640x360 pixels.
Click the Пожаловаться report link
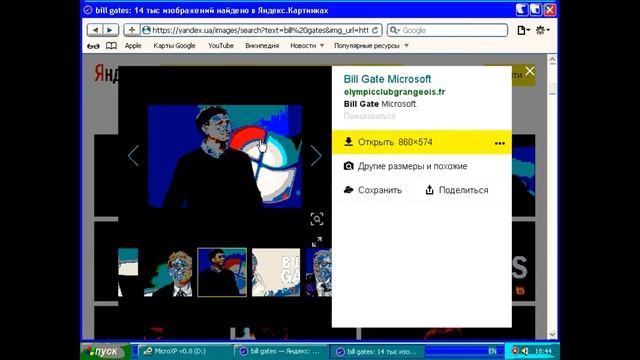(x=369, y=116)
